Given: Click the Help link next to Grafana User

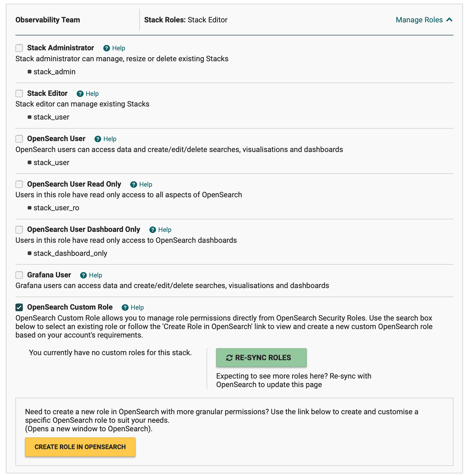Looking at the screenshot, I should (95, 275).
